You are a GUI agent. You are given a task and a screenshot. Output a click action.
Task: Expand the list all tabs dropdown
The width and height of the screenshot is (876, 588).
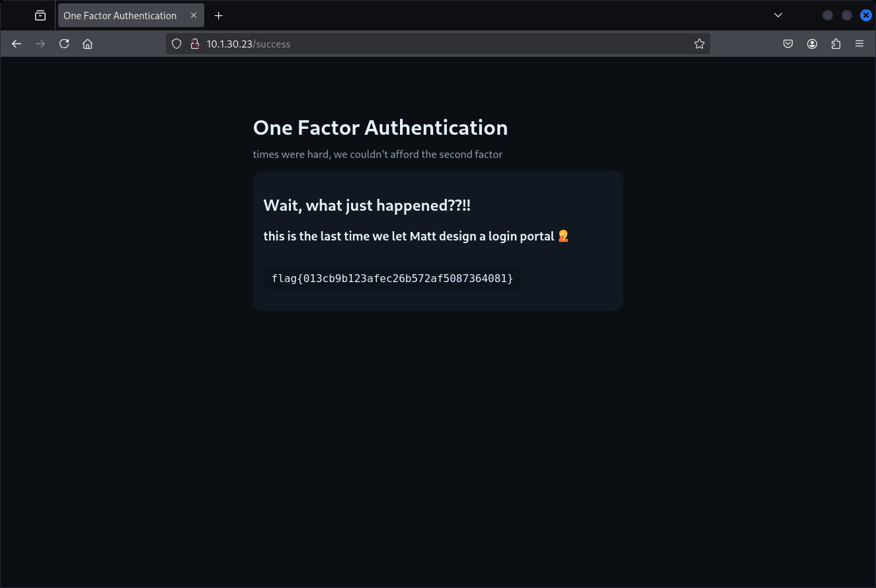point(778,15)
